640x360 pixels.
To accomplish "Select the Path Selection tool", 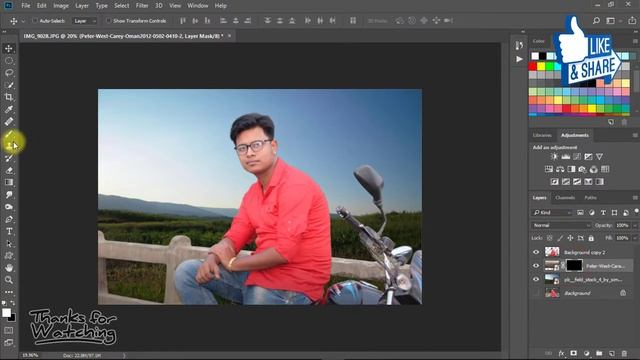I will 9,244.
